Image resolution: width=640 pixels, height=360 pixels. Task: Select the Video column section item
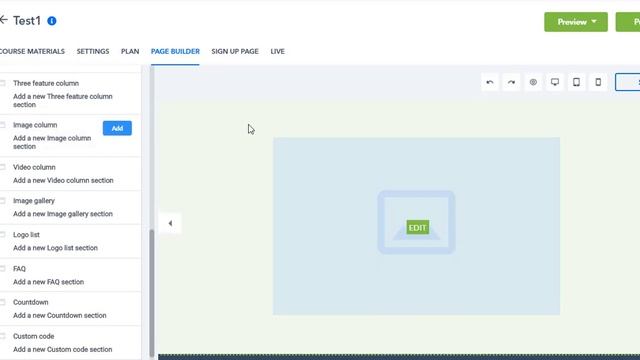click(x=71, y=173)
